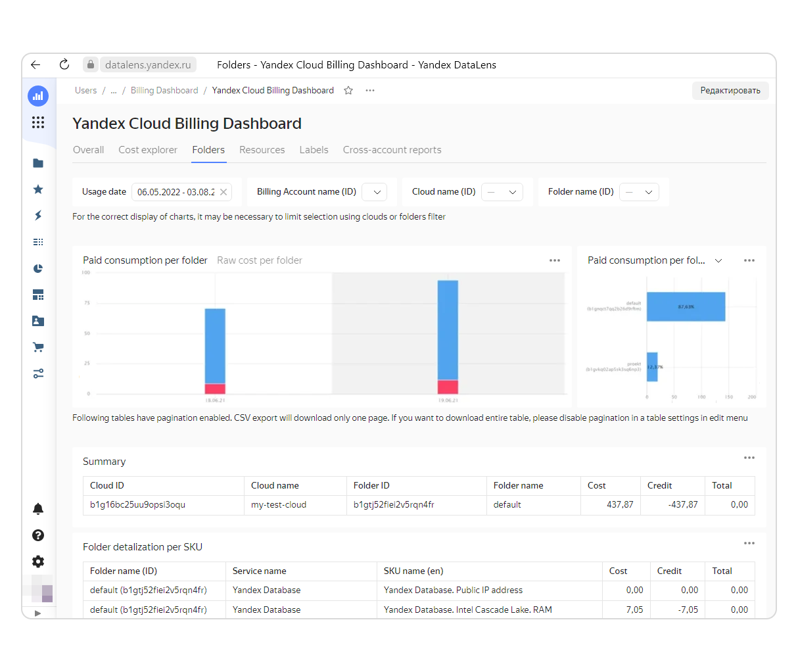Viewport: 798px width, 672px height.
Task: Switch to the Overall tab
Action: click(89, 150)
